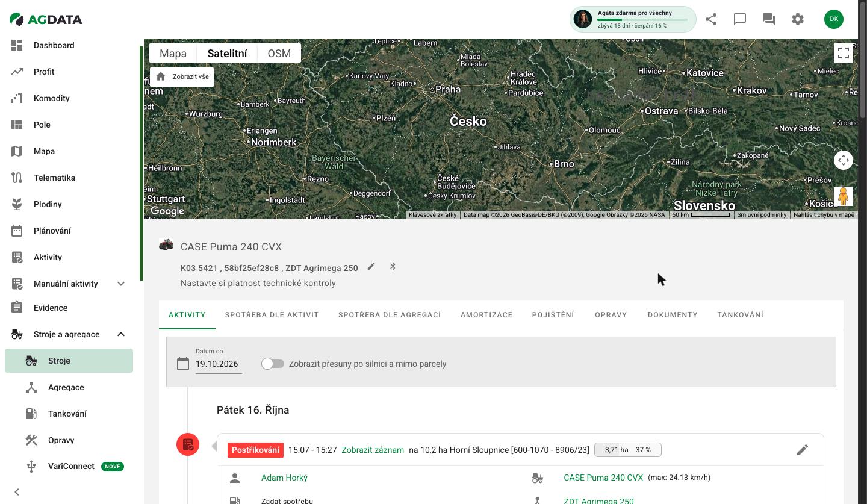
Task: Open Spotřeba dle aktivit tab
Action: point(272,315)
